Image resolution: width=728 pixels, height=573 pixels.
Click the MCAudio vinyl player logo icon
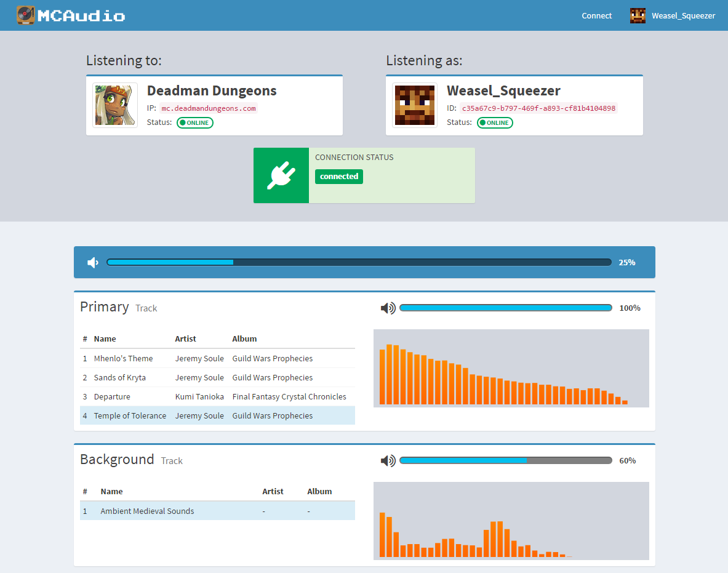pyautogui.click(x=25, y=15)
